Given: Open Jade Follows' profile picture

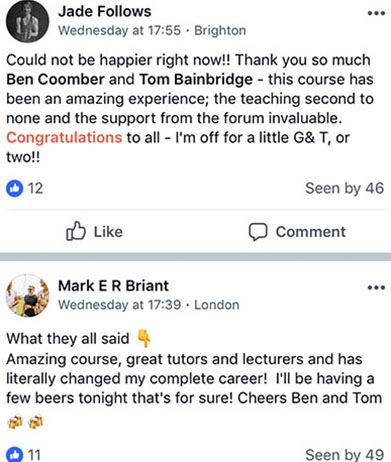Looking at the screenshot, I should pyautogui.click(x=28, y=21).
